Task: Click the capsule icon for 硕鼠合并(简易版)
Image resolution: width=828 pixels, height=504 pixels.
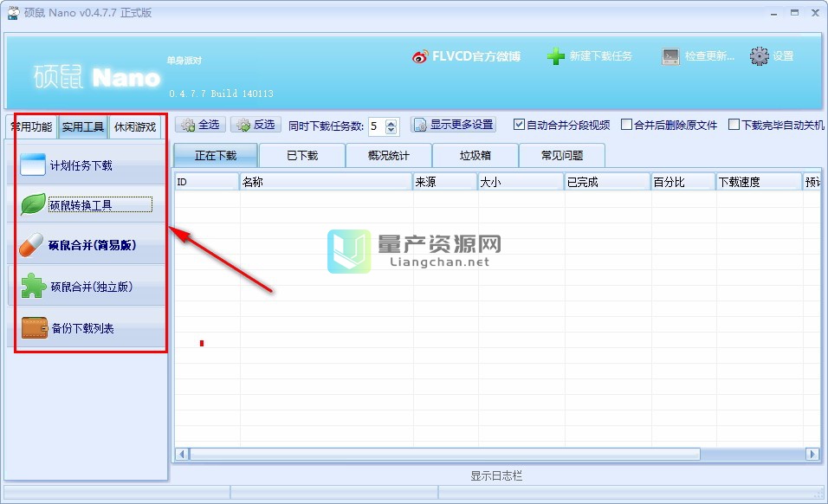Action: (31, 245)
